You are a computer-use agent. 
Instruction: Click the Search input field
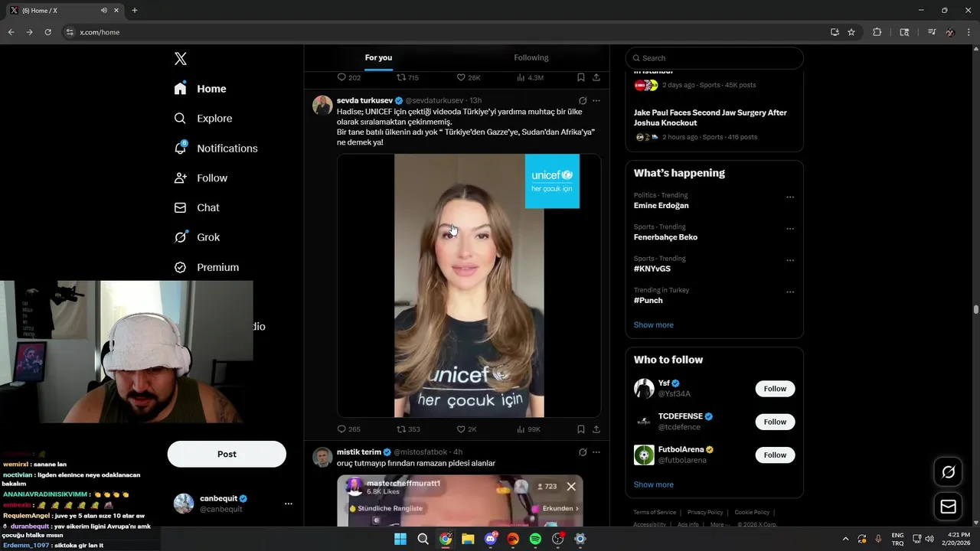(714, 58)
